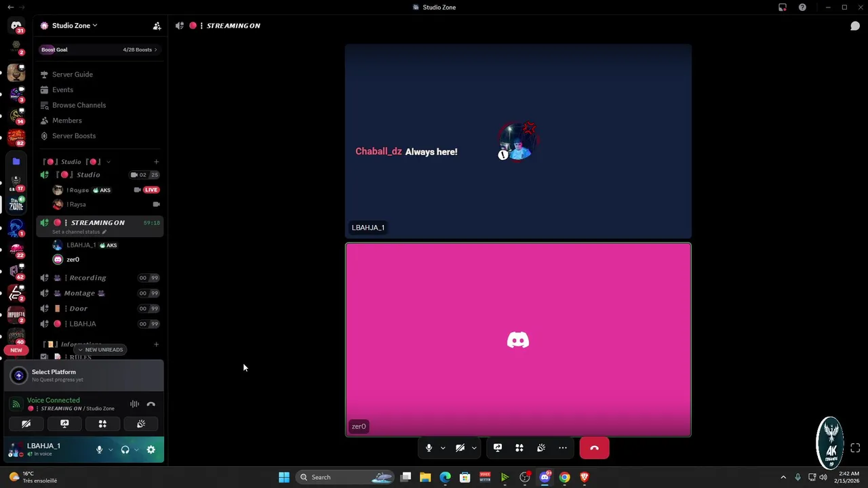The height and width of the screenshot is (488, 868).
Task: Launch an activity from the voice connected panel
Action: [x=102, y=424]
